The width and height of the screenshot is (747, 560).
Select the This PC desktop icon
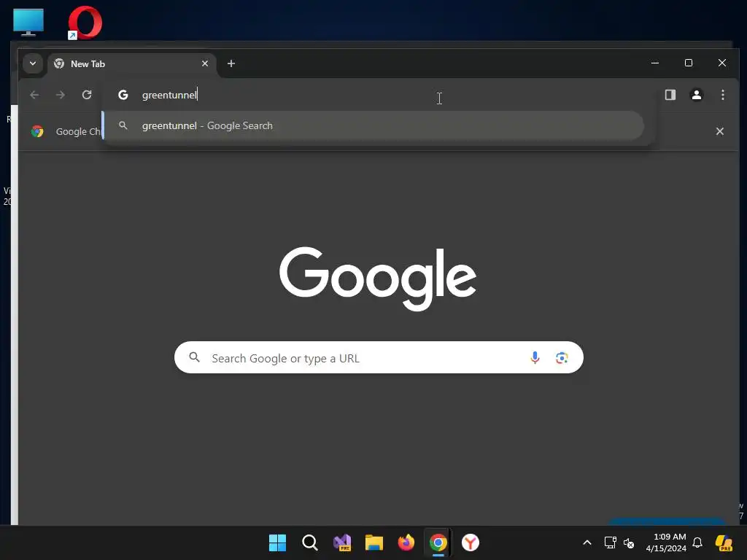pos(28,23)
